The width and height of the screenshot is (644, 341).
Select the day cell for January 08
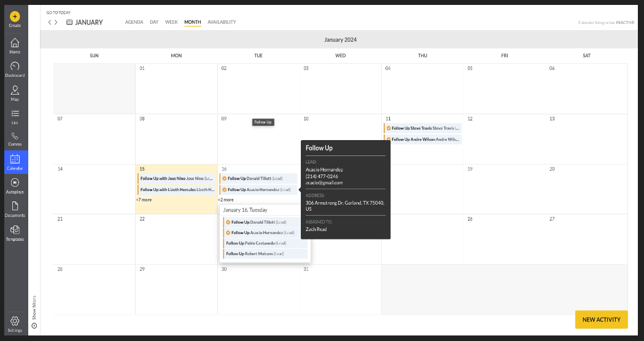[176, 139]
